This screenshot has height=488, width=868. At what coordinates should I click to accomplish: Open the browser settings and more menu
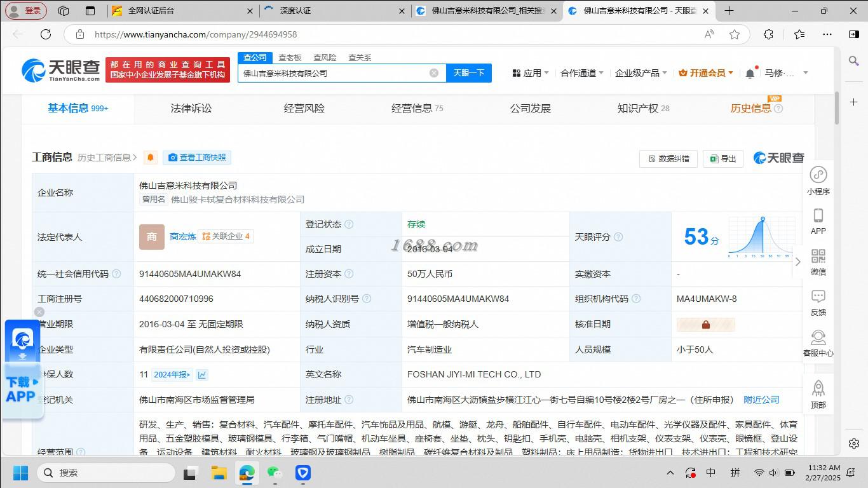coord(827,34)
